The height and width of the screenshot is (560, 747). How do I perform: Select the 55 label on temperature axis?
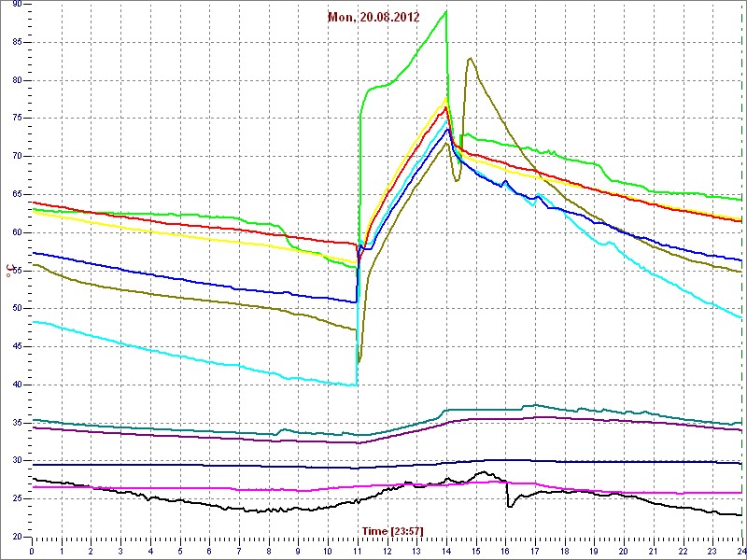tap(17, 271)
